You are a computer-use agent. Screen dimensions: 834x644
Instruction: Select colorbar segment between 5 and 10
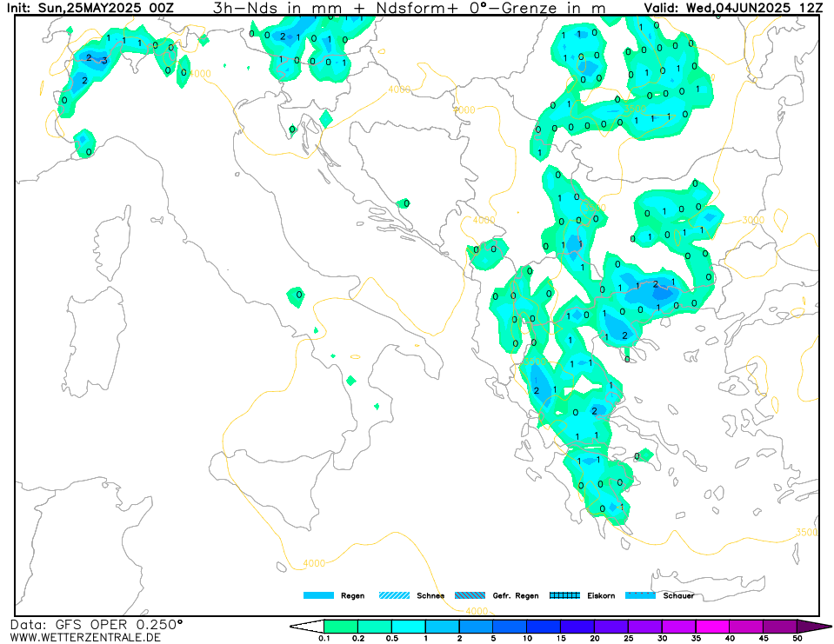click(510, 626)
